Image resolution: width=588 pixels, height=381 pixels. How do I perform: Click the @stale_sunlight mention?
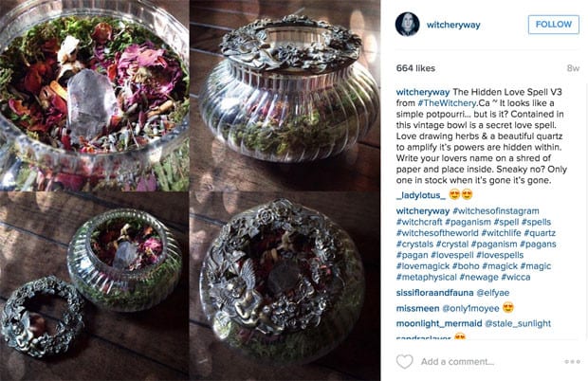point(518,324)
